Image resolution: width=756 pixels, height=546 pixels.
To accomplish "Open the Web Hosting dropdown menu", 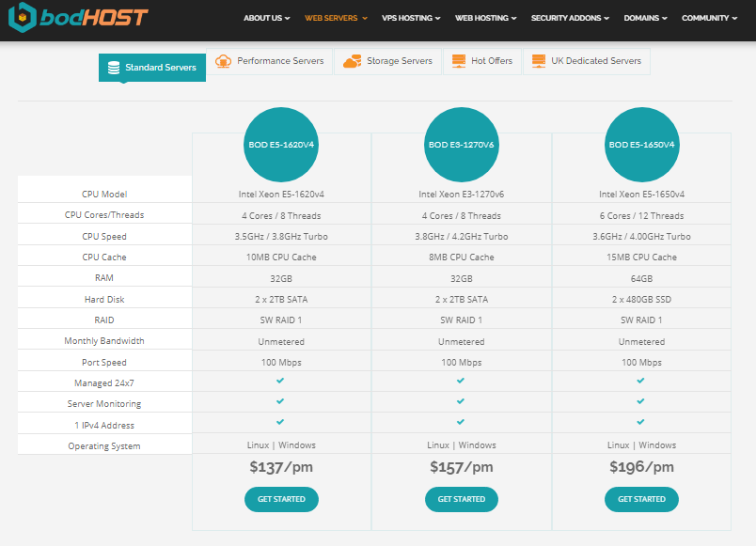I will pos(485,18).
